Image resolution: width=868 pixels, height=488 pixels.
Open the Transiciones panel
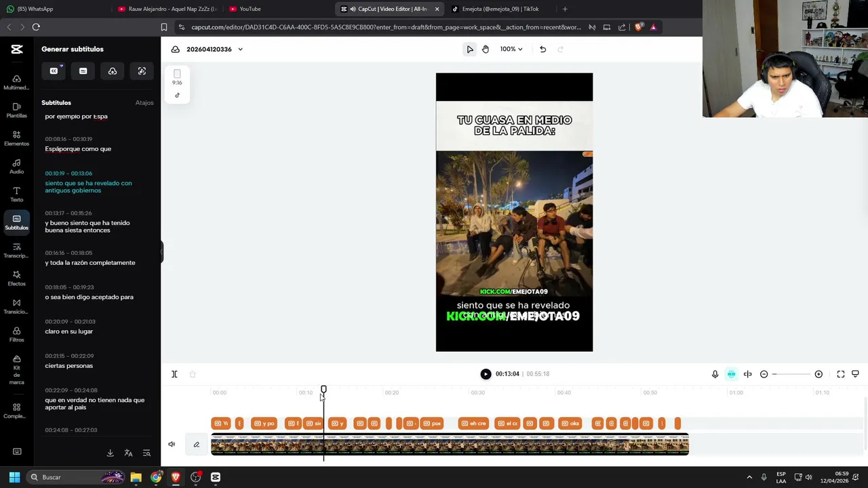coord(16,306)
